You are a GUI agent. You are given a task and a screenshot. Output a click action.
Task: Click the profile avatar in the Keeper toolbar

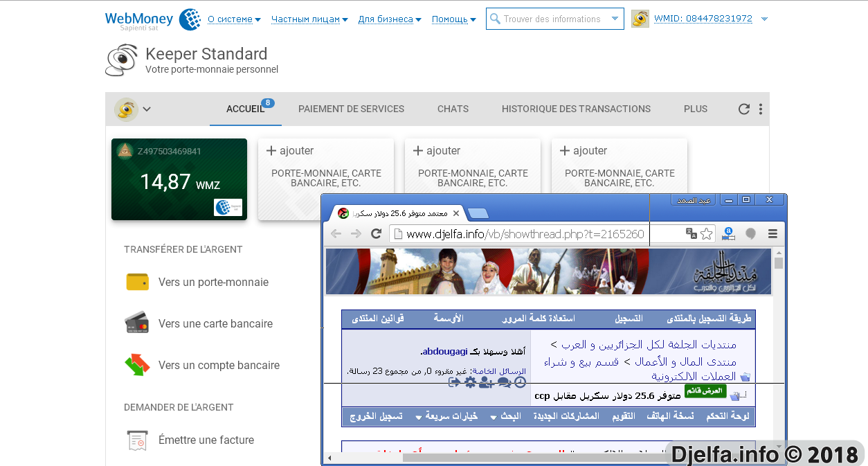point(126,109)
